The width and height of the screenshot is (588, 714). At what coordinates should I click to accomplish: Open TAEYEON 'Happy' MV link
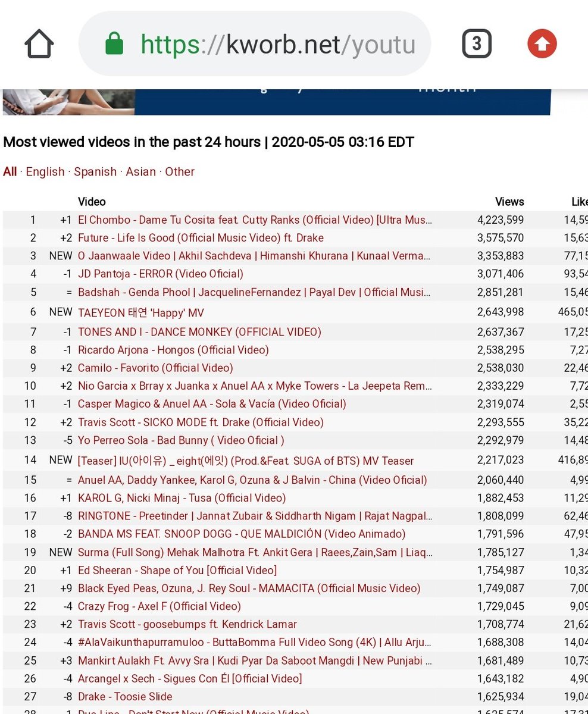point(141,312)
